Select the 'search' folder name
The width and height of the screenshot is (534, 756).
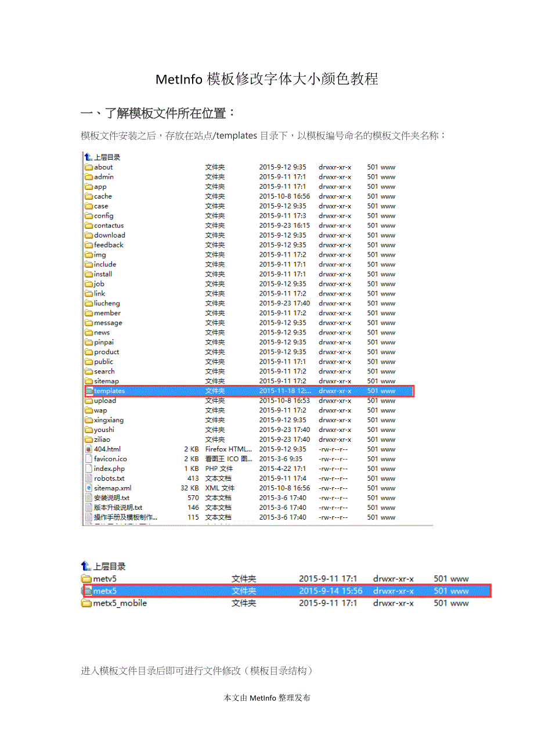point(104,372)
